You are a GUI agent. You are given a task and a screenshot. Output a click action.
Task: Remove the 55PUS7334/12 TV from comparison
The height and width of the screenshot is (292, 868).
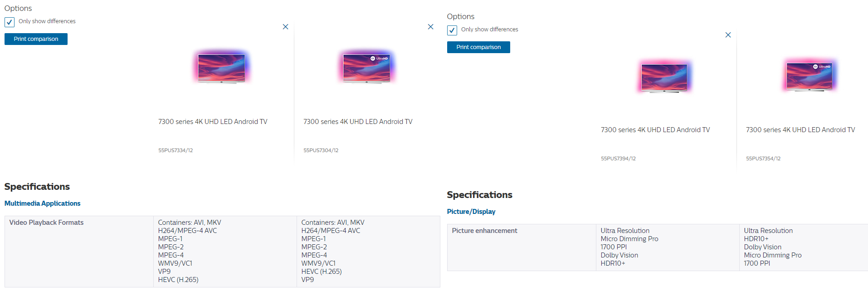click(285, 27)
